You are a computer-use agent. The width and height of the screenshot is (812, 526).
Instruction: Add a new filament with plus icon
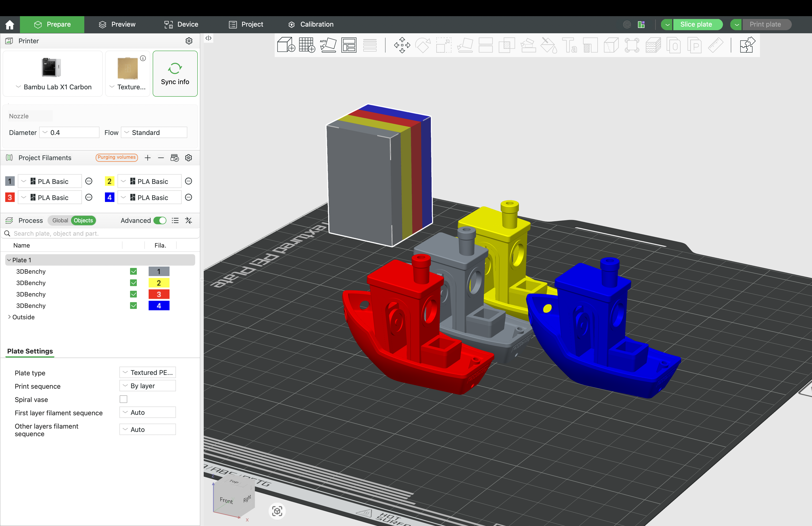pyautogui.click(x=147, y=158)
